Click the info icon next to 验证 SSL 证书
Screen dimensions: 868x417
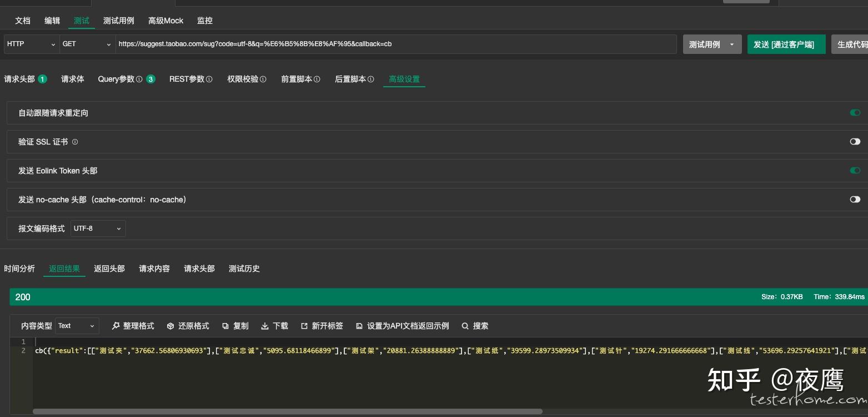(74, 142)
